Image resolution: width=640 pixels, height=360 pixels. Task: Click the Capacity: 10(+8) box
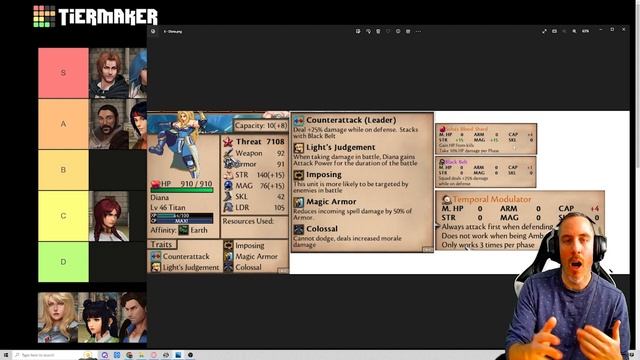pyautogui.click(x=261, y=126)
